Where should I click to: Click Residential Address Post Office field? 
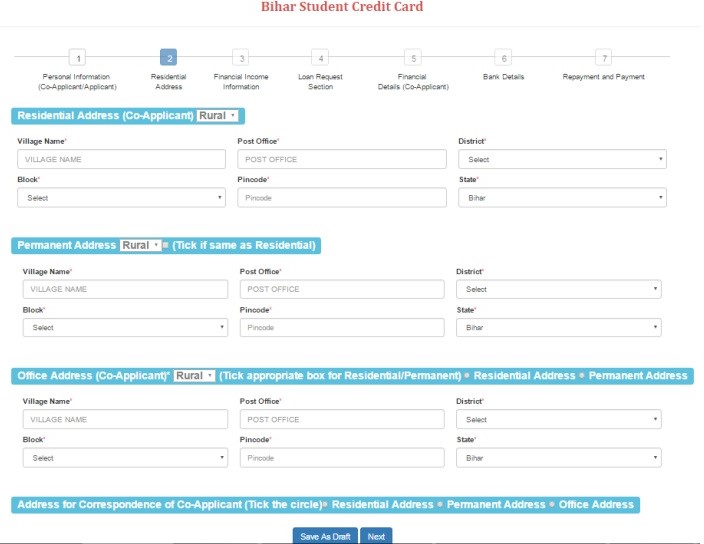click(x=342, y=159)
